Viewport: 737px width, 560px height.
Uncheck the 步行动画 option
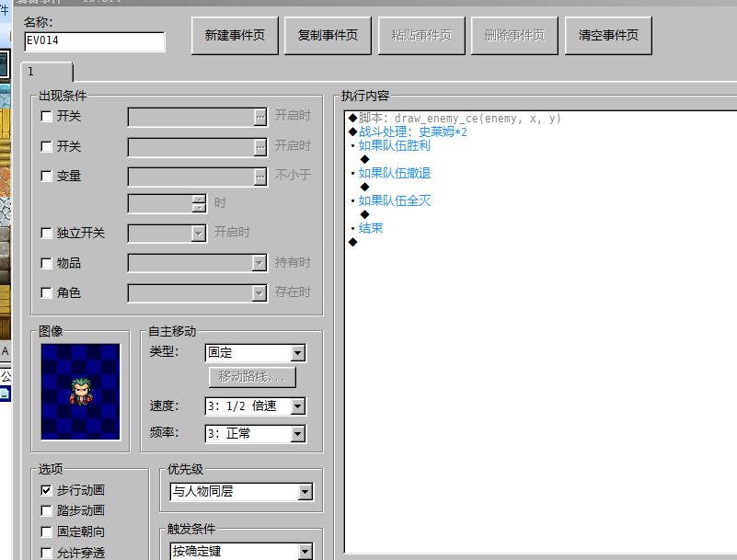(46, 490)
